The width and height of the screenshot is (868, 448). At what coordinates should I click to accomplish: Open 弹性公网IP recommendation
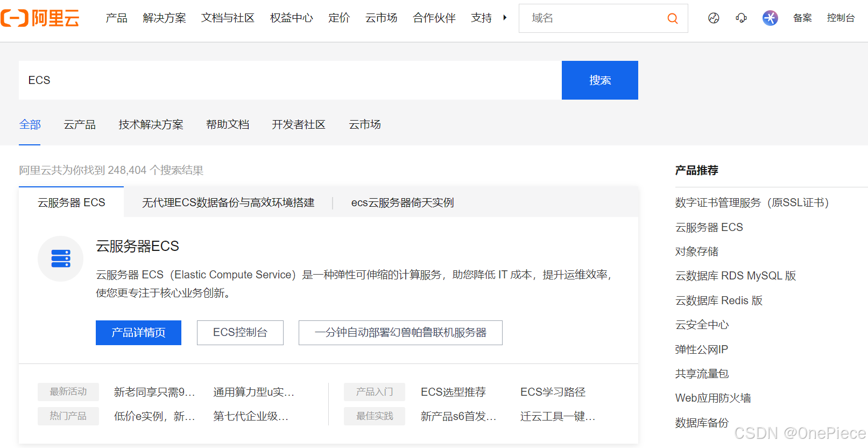[702, 349]
